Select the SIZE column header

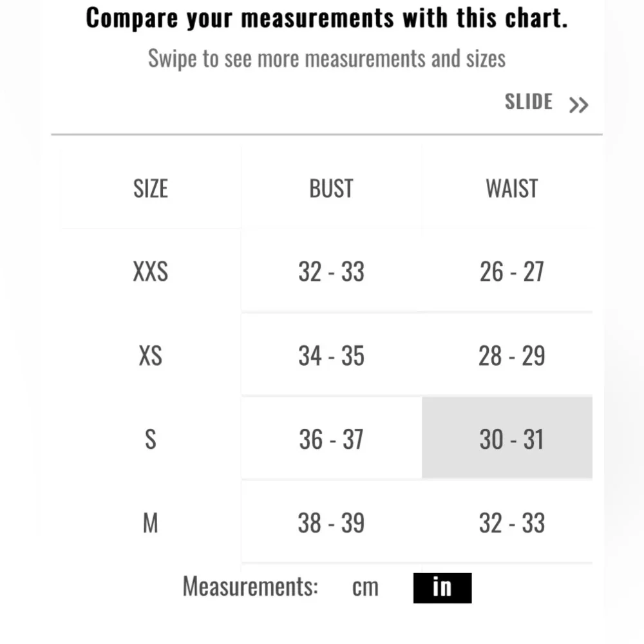pyautogui.click(x=150, y=189)
